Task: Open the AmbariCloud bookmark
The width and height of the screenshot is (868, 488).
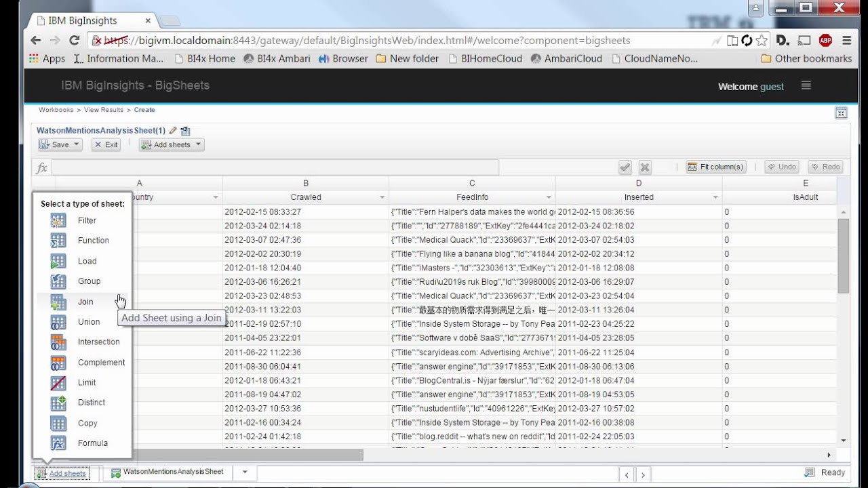Action: pos(566,58)
